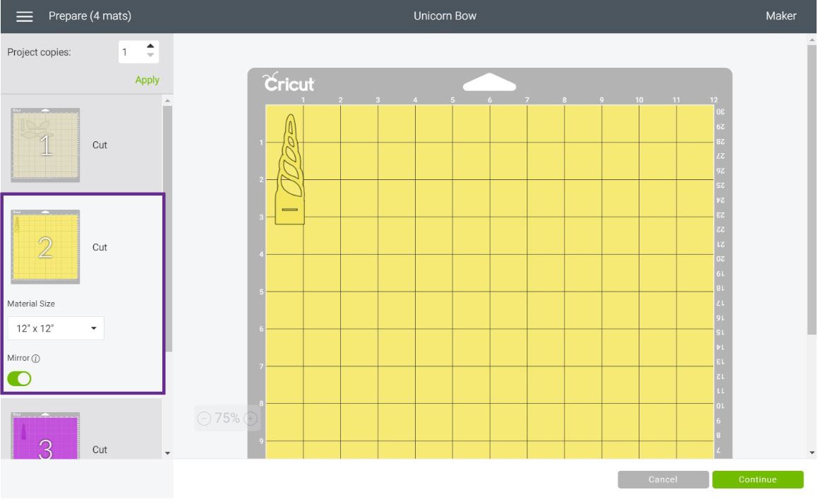Click the 'Material Size' label

tap(31, 304)
